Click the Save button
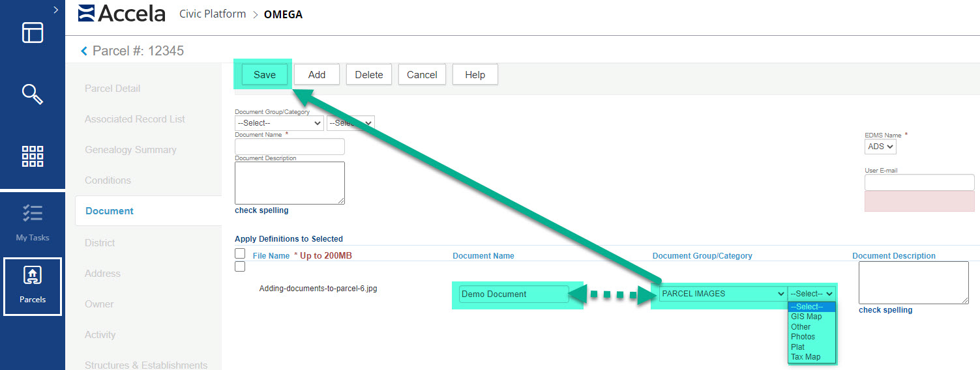 coord(264,75)
